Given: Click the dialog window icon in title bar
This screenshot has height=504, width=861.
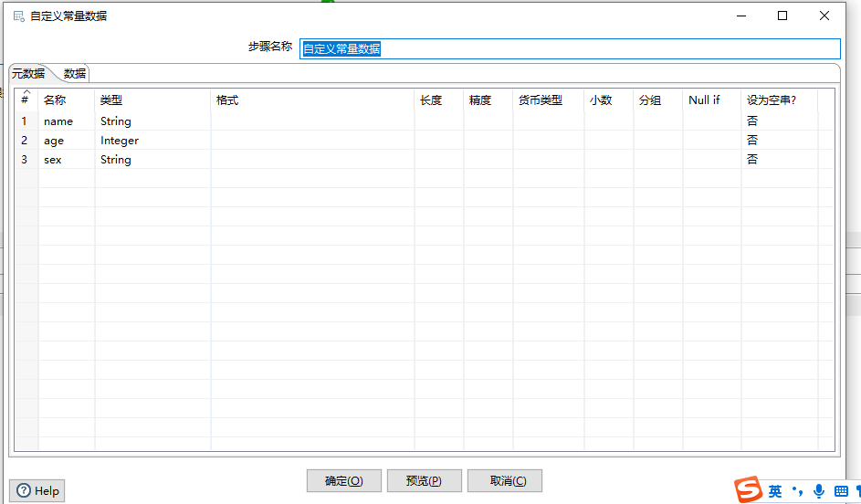Looking at the screenshot, I should pos(18,16).
